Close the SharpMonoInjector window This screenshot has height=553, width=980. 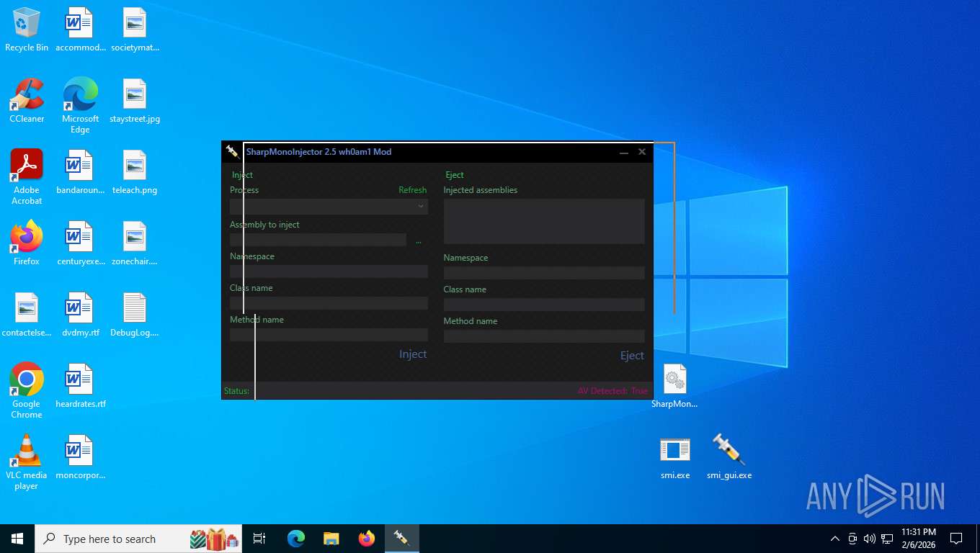pos(642,152)
